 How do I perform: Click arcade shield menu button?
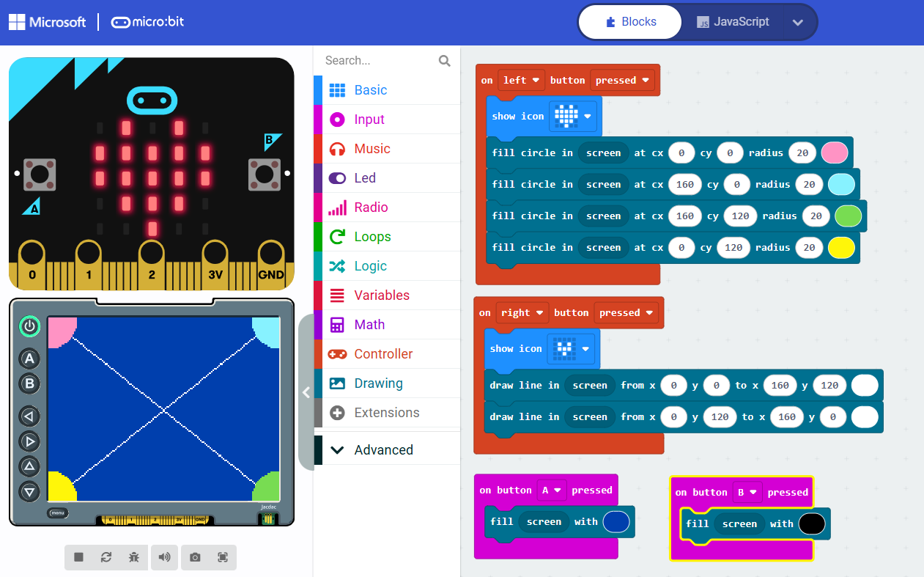coord(56,512)
